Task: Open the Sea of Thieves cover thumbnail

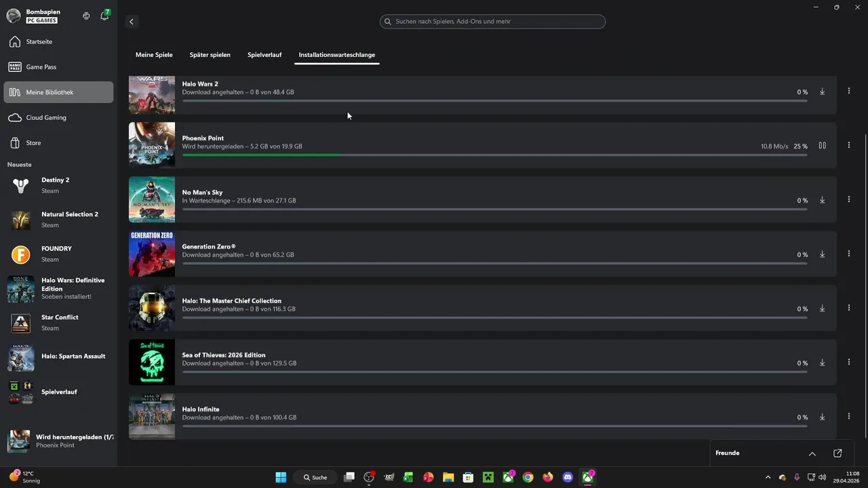Action: coord(152,362)
